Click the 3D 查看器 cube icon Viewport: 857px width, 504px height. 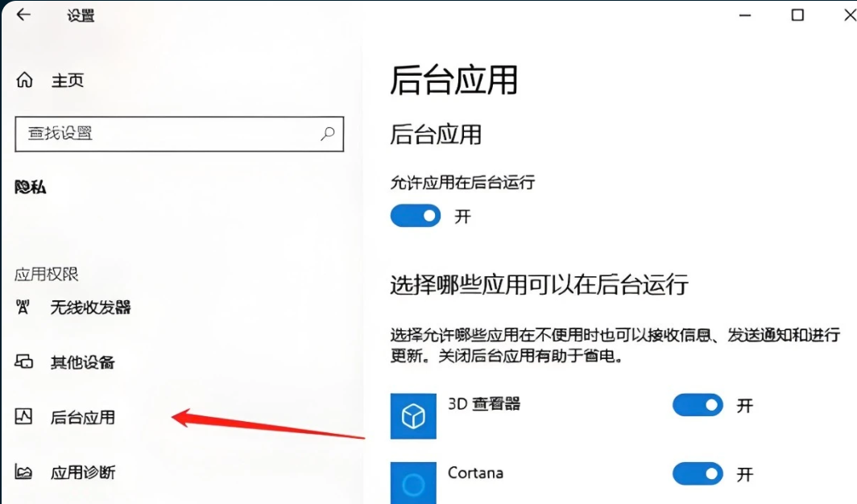point(413,416)
